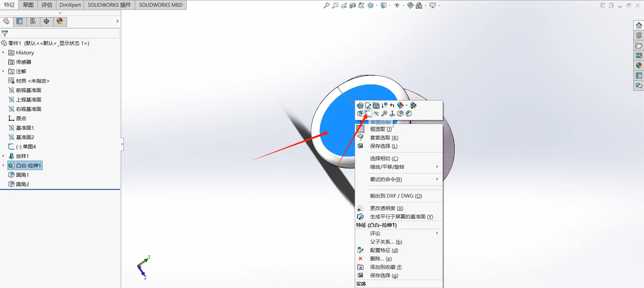Expand the 凸台-拉伸1 feature node

coord(3,165)
